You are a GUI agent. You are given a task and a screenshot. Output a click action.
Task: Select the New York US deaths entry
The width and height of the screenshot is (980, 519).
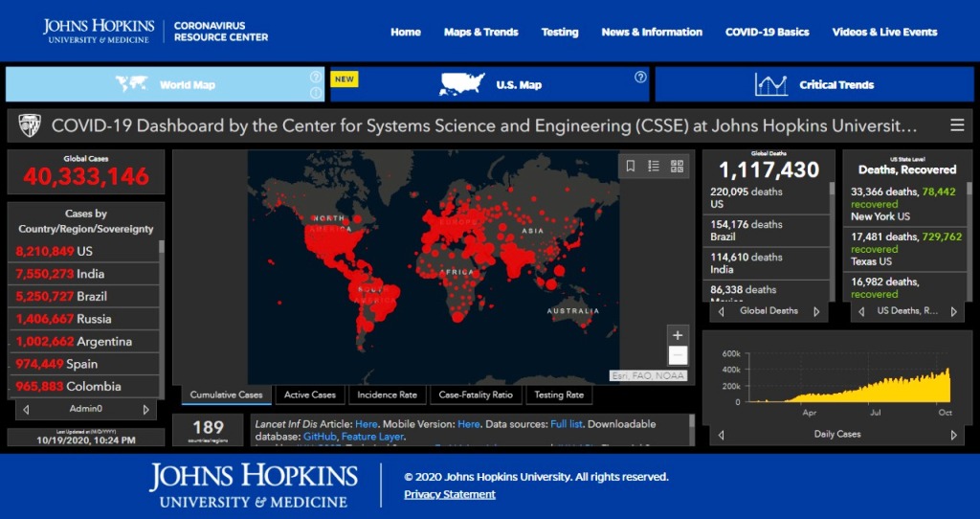coord(905,204)
